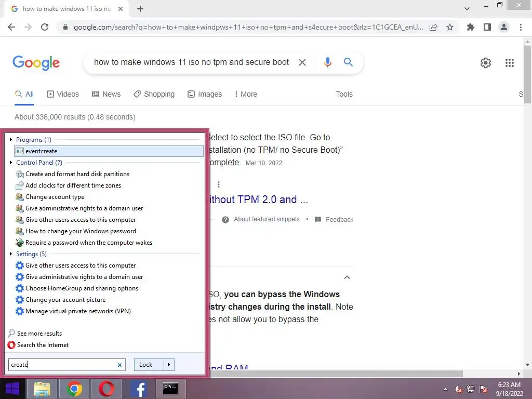This screenshot has width=532, height=399.
Task: Go back to the previous page
Action: coord(11,27)
